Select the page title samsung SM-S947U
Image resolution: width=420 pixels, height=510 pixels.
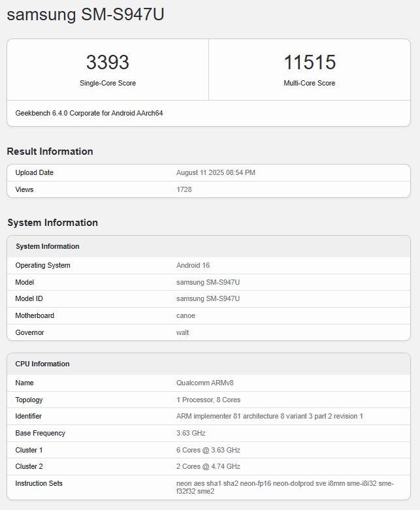coord(85,14)
